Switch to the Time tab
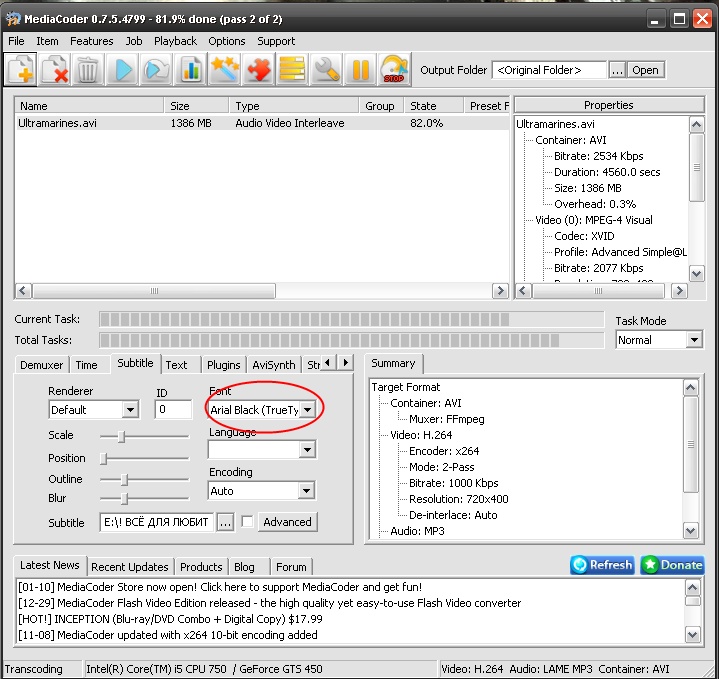719x679 pixels. (89, 365)
